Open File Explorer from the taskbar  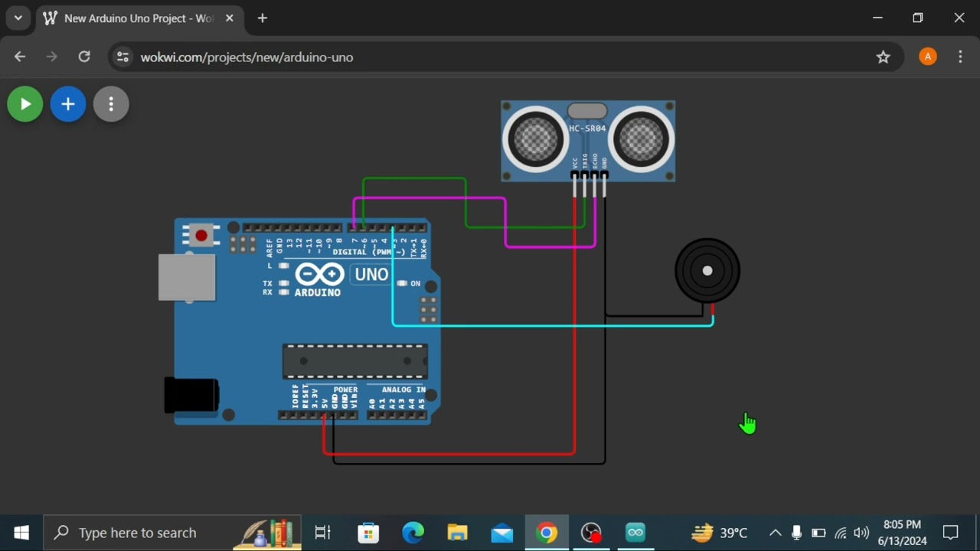pyautogui.click(x=457, y=533)
